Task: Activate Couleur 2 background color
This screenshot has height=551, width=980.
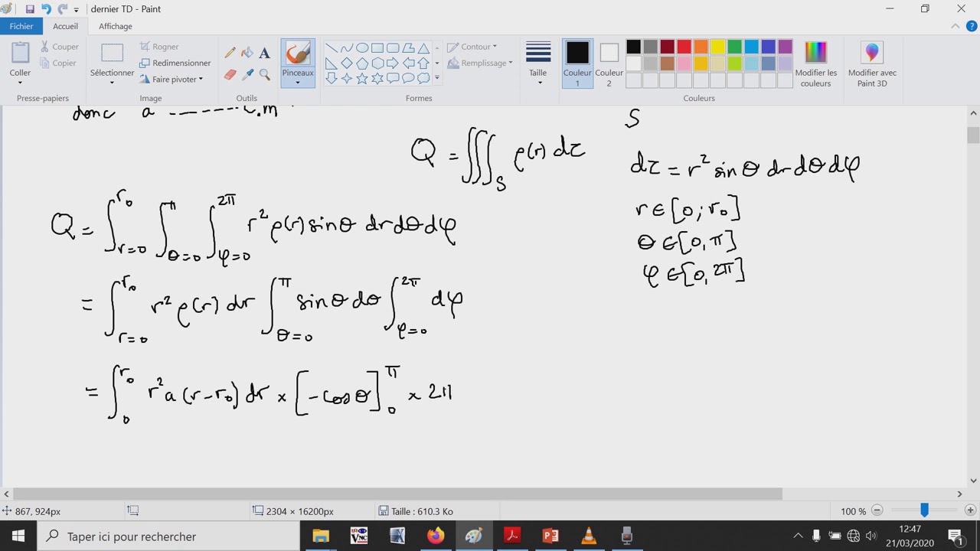Action: pyautogui.click(x=609, y=64)
